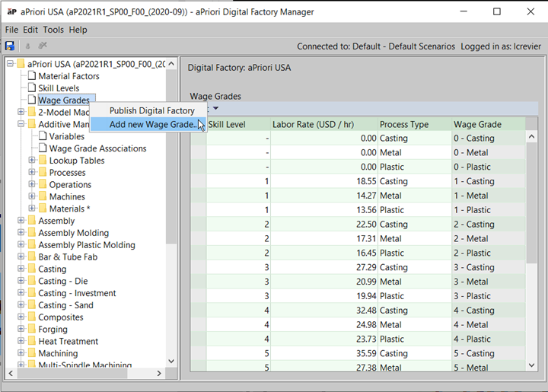Open the Help menu
548x392 pixels.
(78, 30)
